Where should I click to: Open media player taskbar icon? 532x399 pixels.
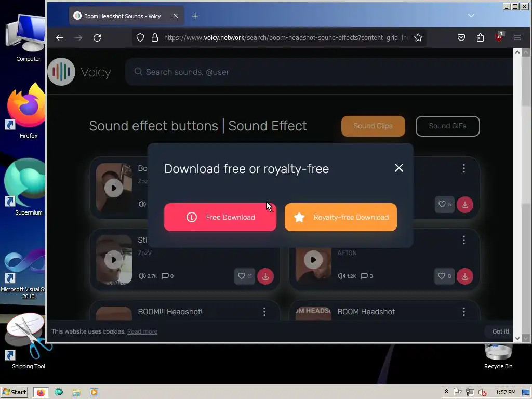pyautogui.click(x=94, y=392)
